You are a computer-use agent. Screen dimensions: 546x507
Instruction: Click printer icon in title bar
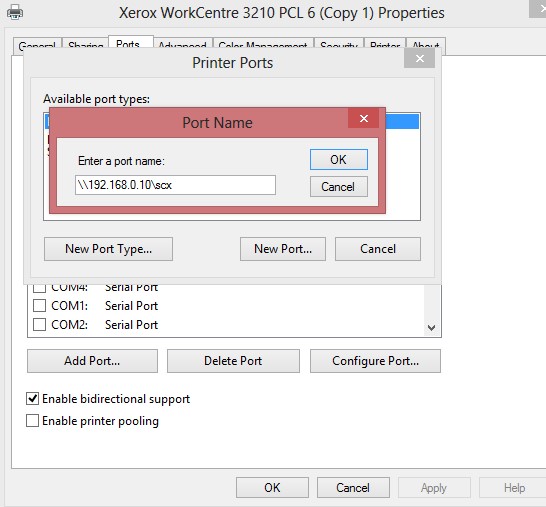[x=15, y=13]
